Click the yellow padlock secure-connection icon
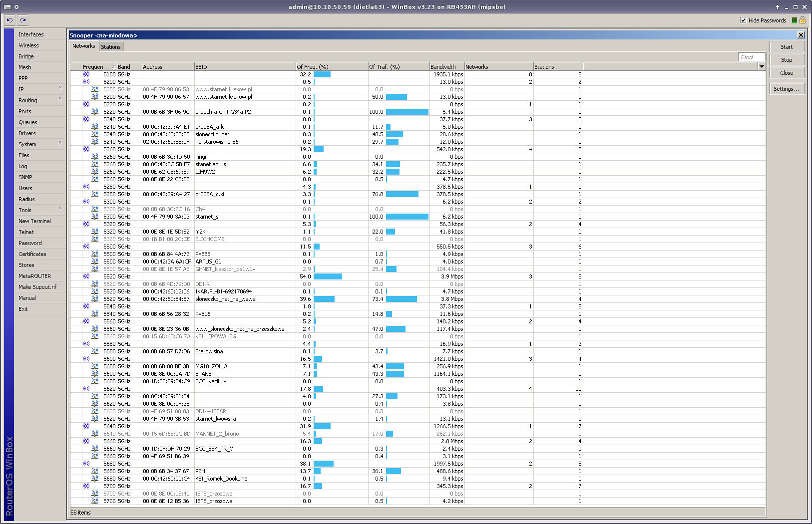Viewport: 812px width, 524px height. tap(802, 20)
